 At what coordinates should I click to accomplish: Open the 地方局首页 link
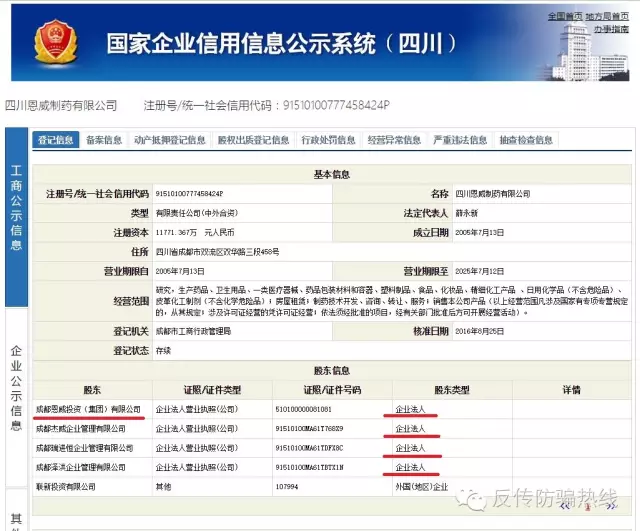(607, 16)
